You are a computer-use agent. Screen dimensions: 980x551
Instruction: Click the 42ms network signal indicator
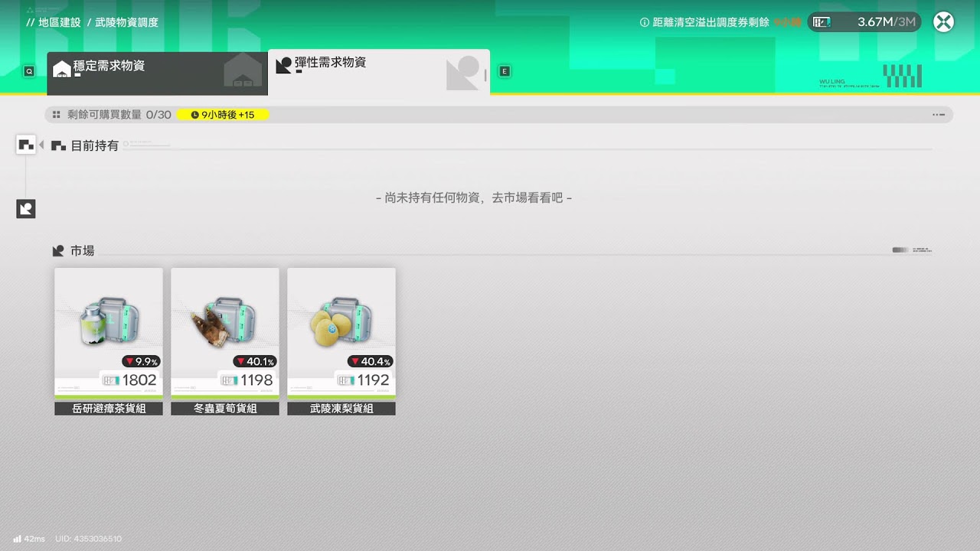pos(28,539)
